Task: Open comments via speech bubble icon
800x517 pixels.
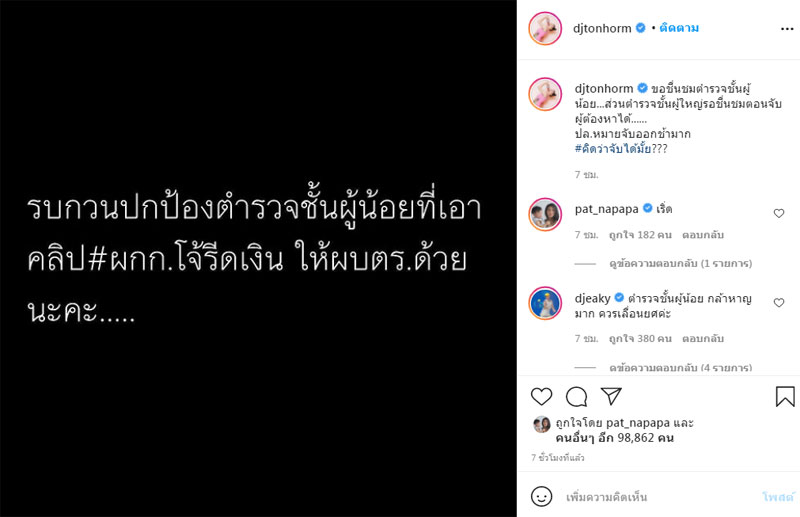Action: (x=577, y=397)
